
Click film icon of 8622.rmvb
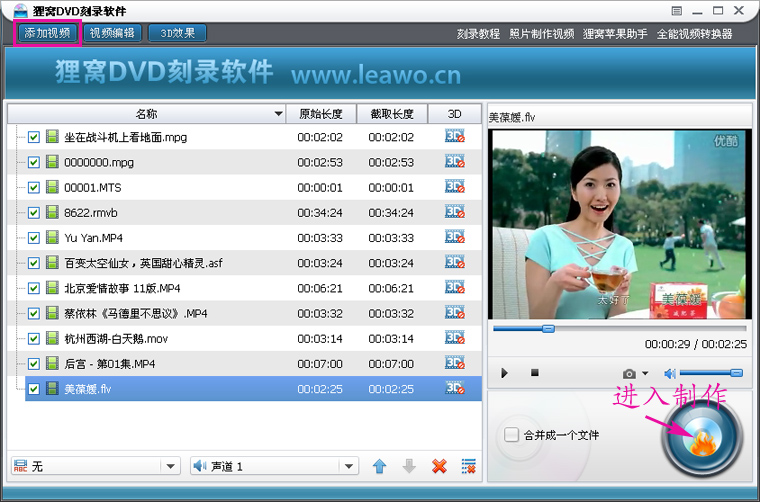coord(52,212)
